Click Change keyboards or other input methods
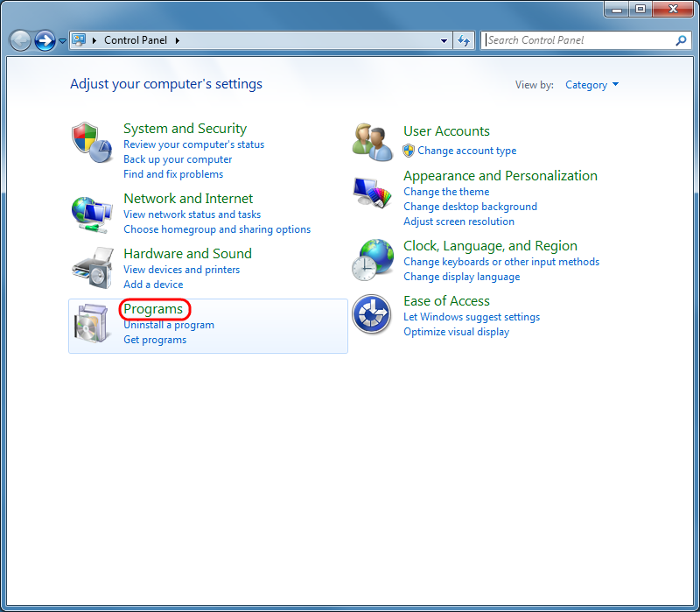This screenshot has width=700, height=612. pyautogui.click(x=501, y=262)
